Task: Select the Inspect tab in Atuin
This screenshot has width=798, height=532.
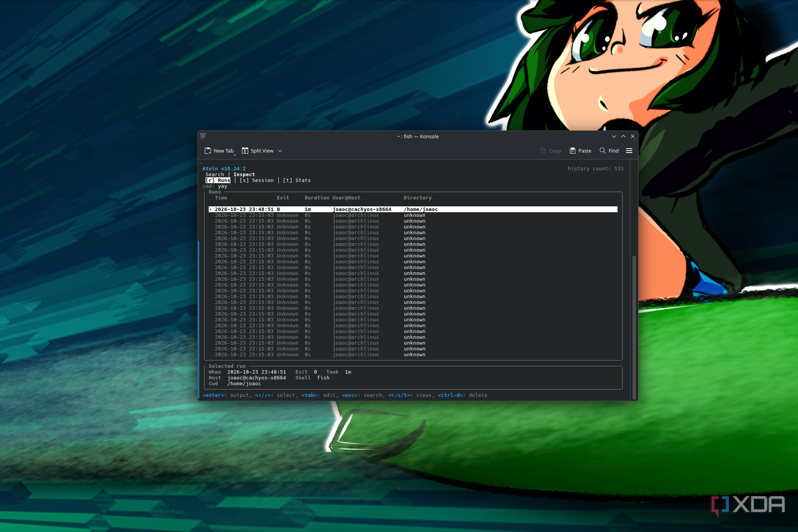Action: pyautogui.click(x=244, y=175)
